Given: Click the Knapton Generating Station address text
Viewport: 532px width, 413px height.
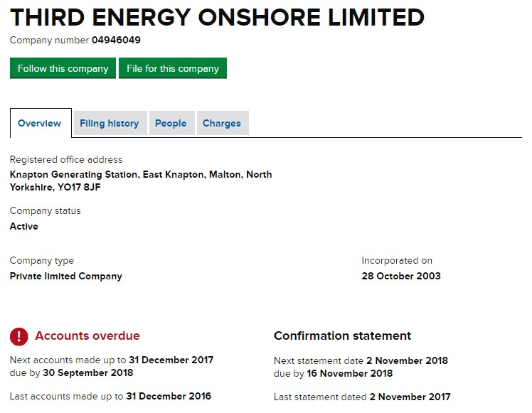Looking at the screenshot, I should point(141,181).
